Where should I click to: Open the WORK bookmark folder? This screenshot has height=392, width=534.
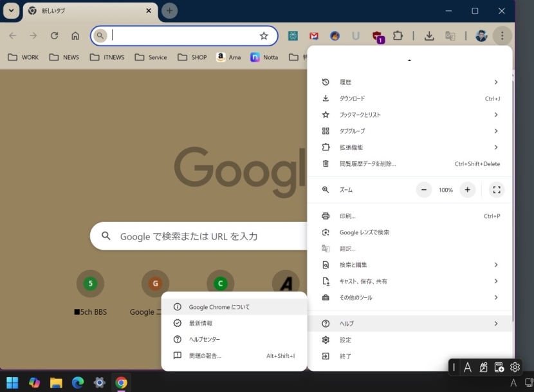[x=23, y=57]
